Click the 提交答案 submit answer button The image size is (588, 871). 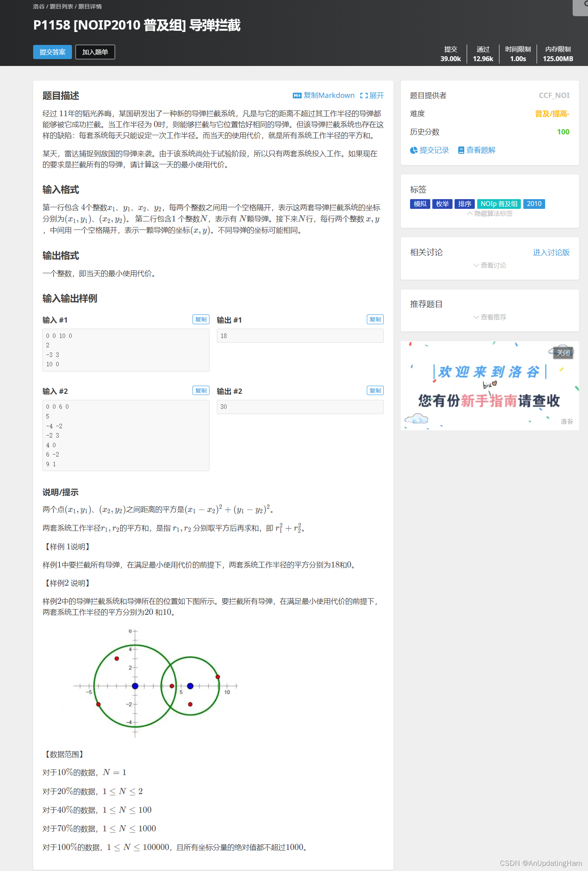point(53,52)
